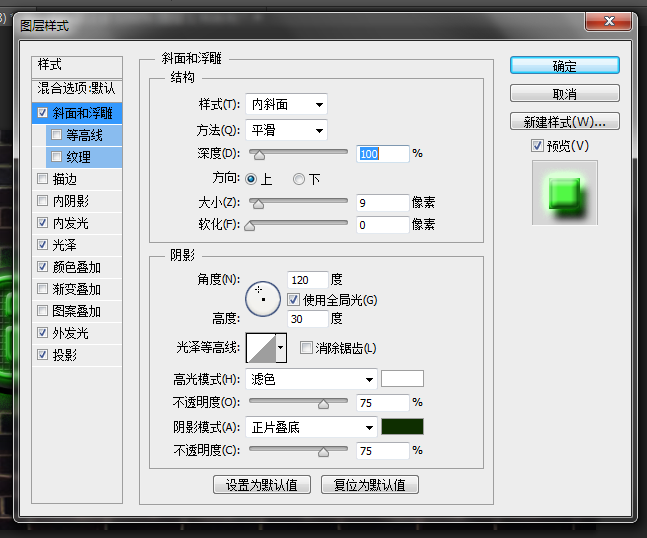Expand the 高光模式 滤色 dropdown

[x=311, y=379]
